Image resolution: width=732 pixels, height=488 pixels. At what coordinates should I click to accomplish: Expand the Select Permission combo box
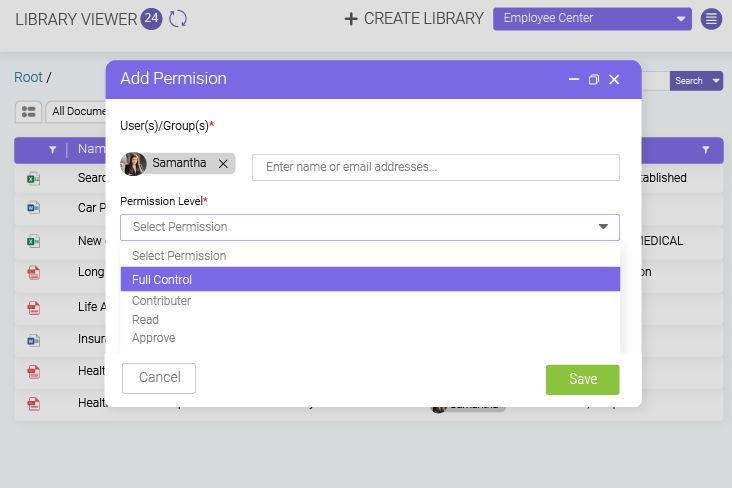(370, 227)
